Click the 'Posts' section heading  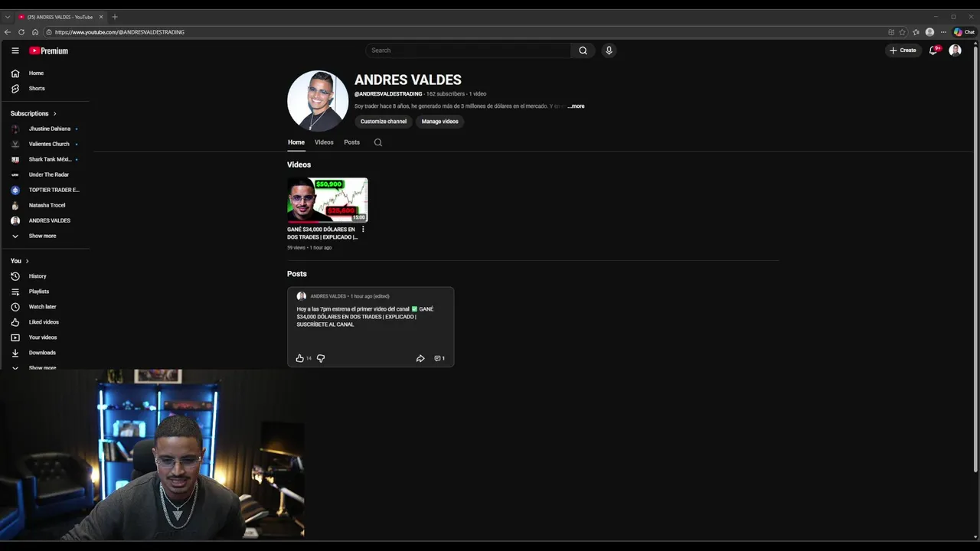[x=297, y=274]
